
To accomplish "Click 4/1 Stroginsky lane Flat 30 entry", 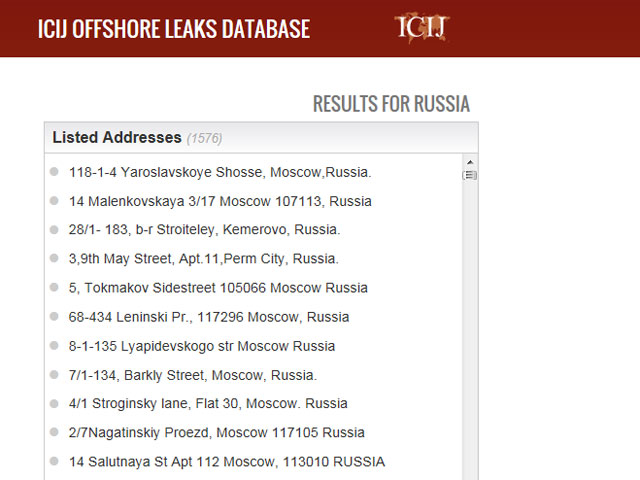I will pyautogui.click(x=208, y=404).
